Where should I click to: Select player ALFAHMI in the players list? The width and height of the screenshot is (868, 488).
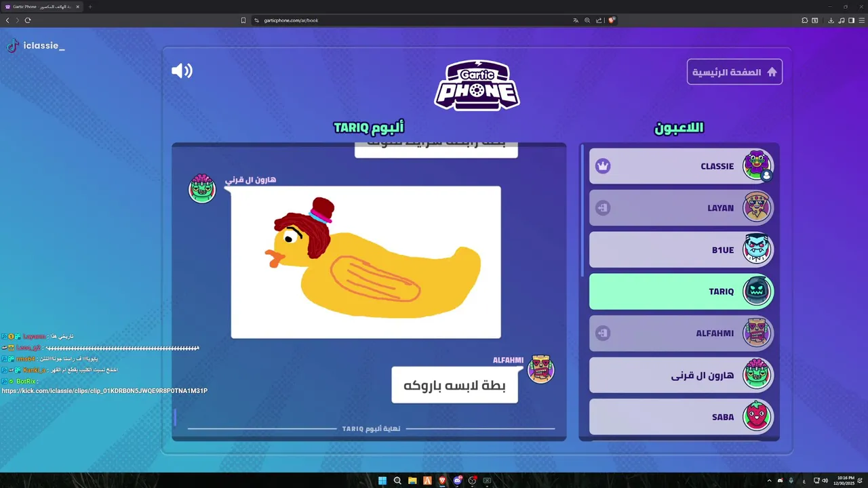click(x=681, y=333)
